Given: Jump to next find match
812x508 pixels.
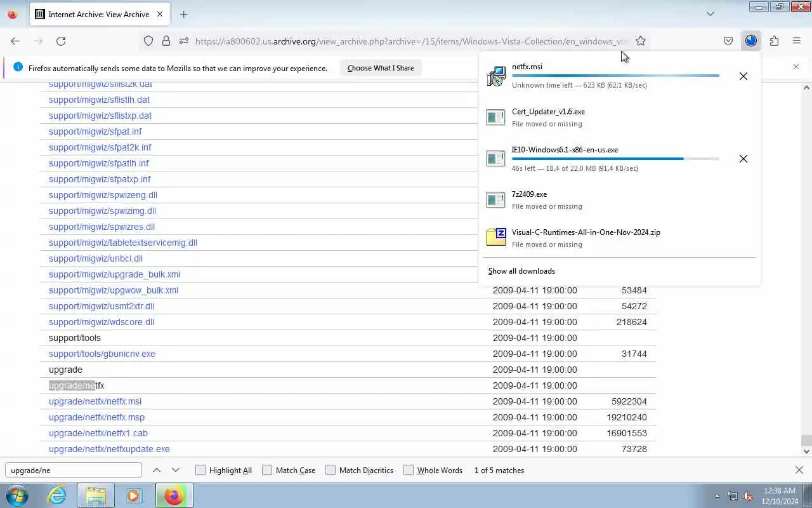Looking at the screenshot, I should click(176, 470).
